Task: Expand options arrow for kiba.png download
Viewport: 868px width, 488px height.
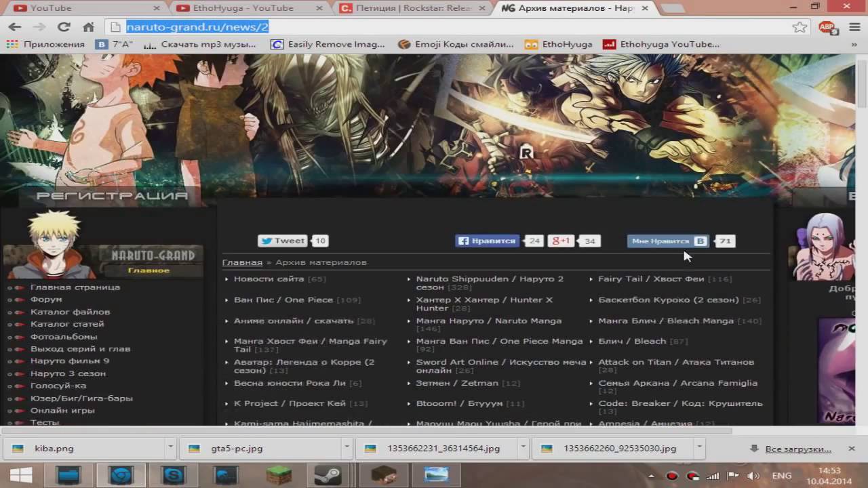Action: [171, 448]
